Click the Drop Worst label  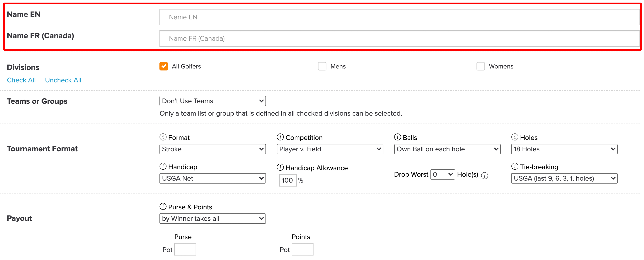411,174
